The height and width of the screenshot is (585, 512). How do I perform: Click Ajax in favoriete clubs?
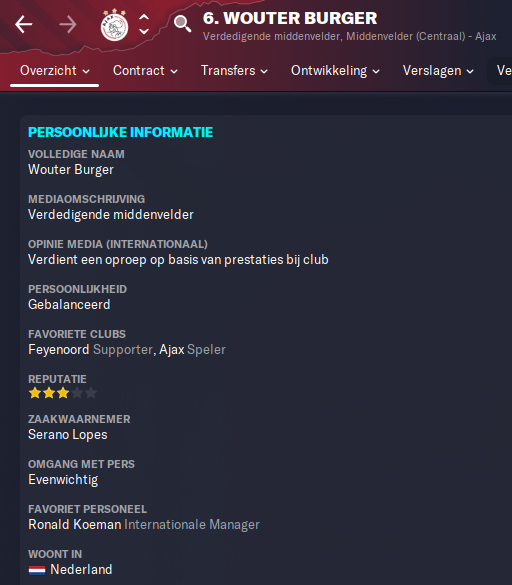tap(172, 350)
